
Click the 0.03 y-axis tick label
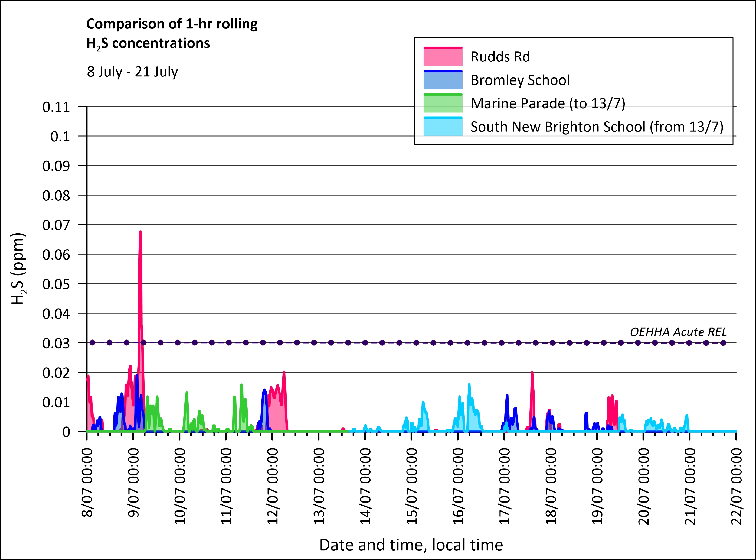pyautogui.click(x=56, y=343)
